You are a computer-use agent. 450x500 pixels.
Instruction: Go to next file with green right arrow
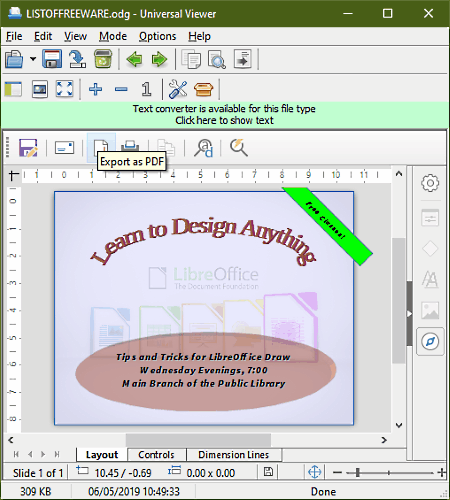point(159,59)
